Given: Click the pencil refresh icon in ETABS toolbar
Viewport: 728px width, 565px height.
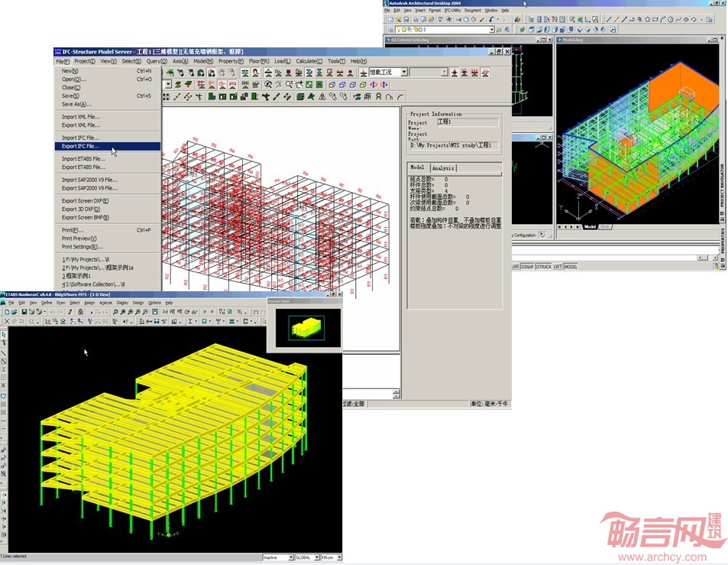Looking at the screenshot, I should click(x=70, y=312).
